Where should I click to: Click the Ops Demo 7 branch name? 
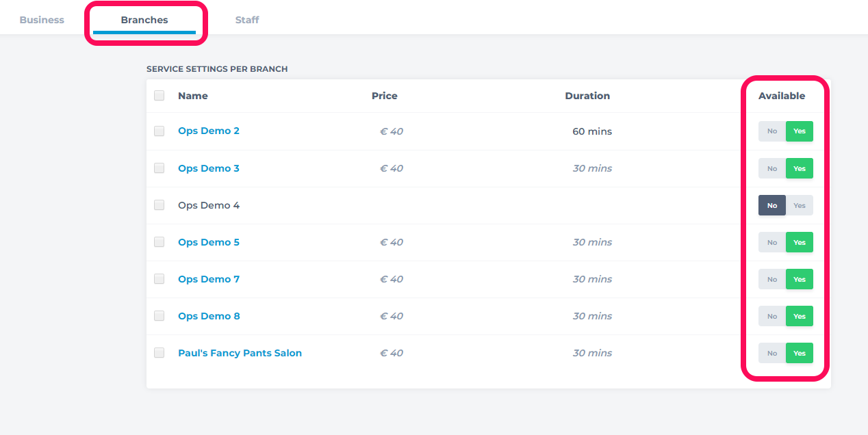tap(209, 279)
